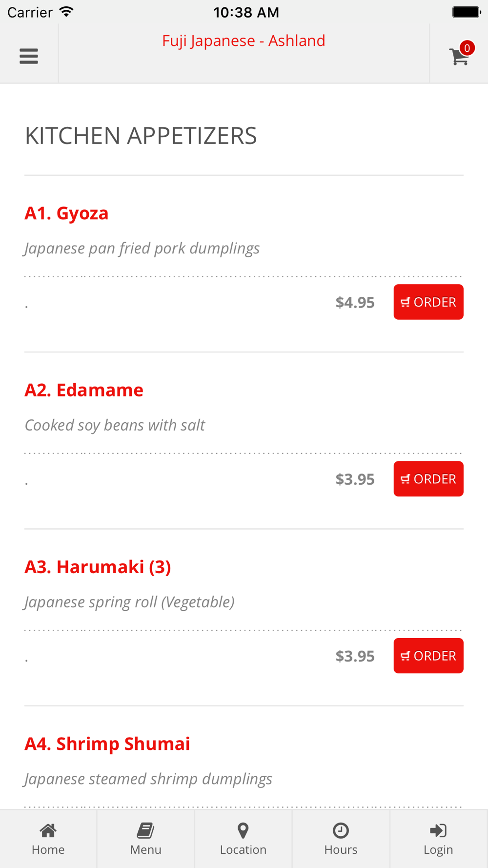488x868 pixels.
Task: Open the A2. Edamame item title
Action: click(x=84, y=390)
